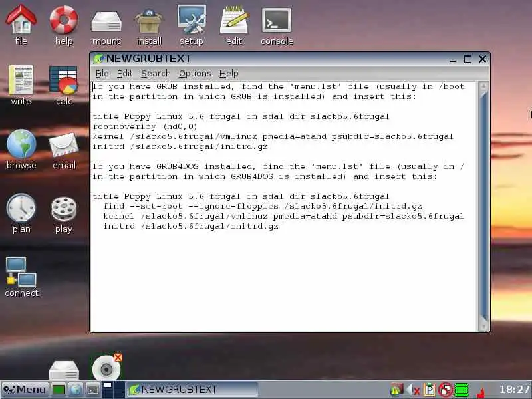Click the first 'title Puppy Linux 5.6 frugal' line

241,117
